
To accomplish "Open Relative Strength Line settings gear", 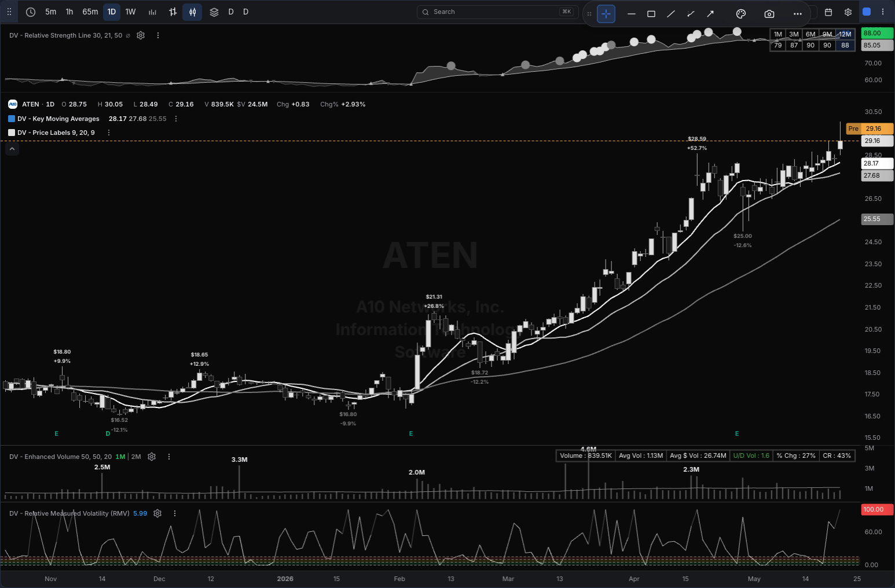I will (x=141, y=35).
